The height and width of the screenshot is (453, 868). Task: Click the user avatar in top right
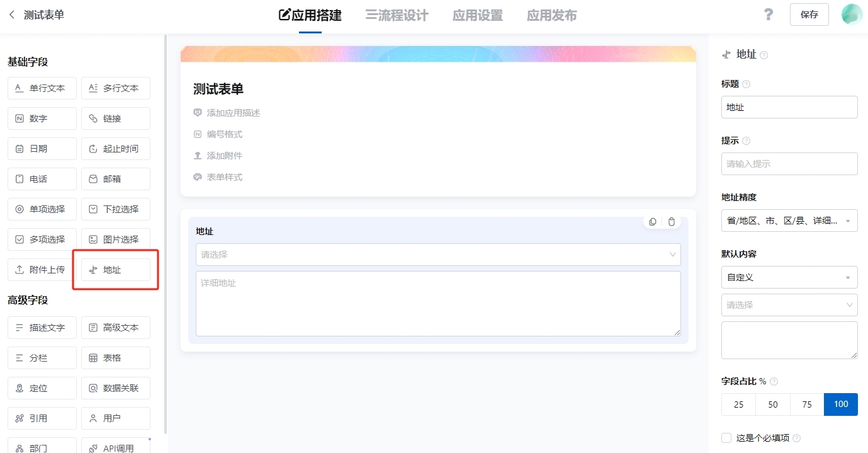tap(852, 14)
